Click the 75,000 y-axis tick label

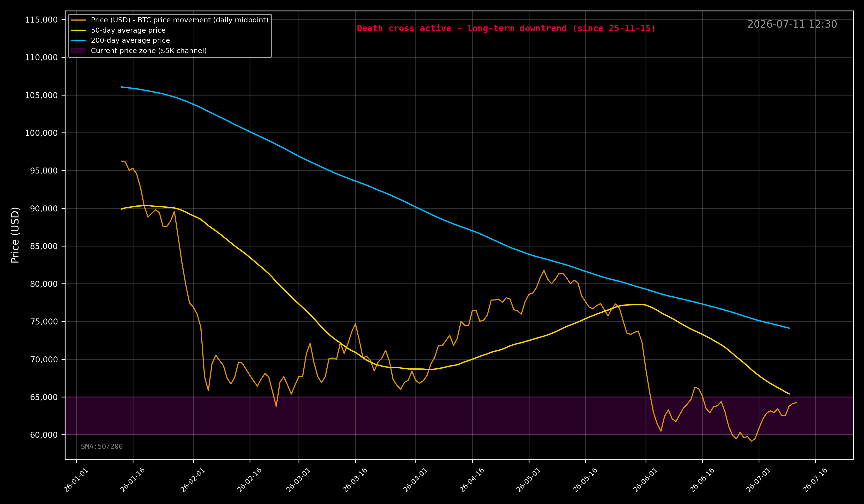click(x=44, y=322)
